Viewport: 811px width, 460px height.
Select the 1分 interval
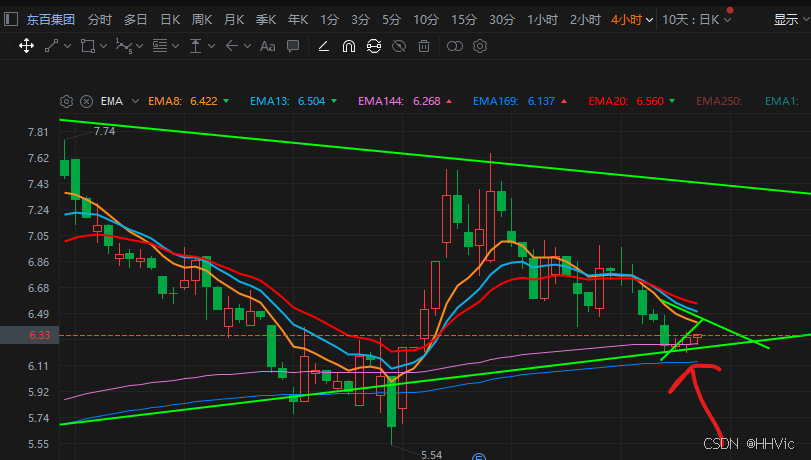329,20
